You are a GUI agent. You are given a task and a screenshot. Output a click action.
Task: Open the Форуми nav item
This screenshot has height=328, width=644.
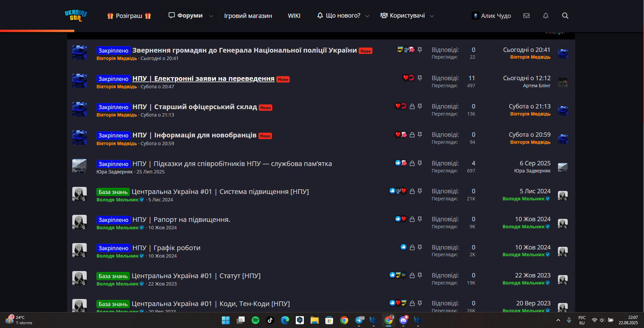[186, 16]
